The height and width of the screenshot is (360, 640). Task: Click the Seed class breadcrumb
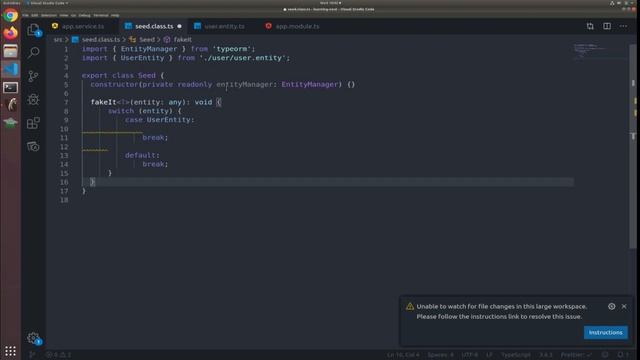point(147,40)
